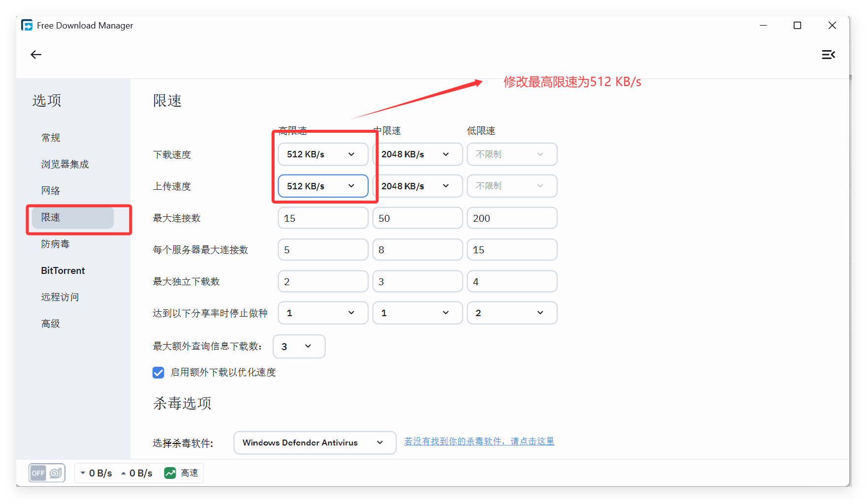Open BitTorrent settings section
The image size is (868, 503).
click(63, 270)
